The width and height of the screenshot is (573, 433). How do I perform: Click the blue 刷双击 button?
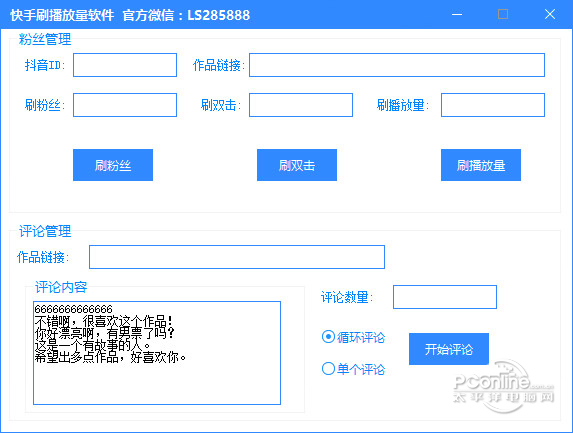click(x=297, y=165)
